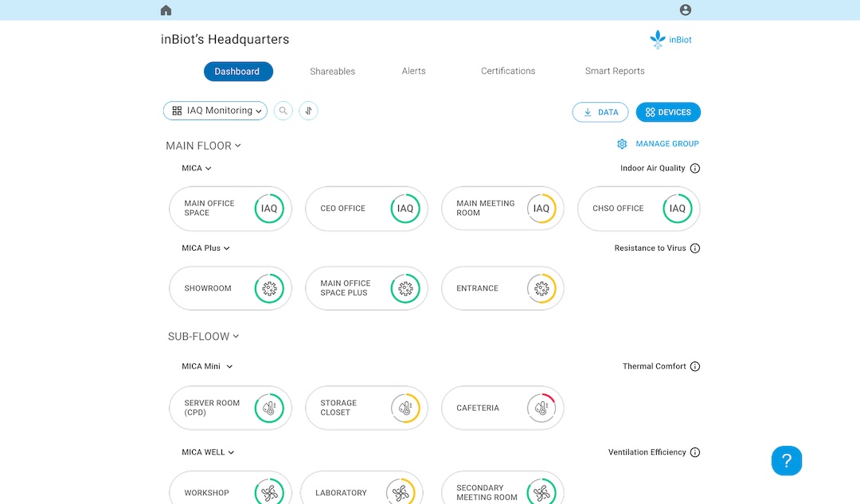Click the Ventilation Efficiency label
The width and height of the screenshot is (860, 504).
point(647,452)
